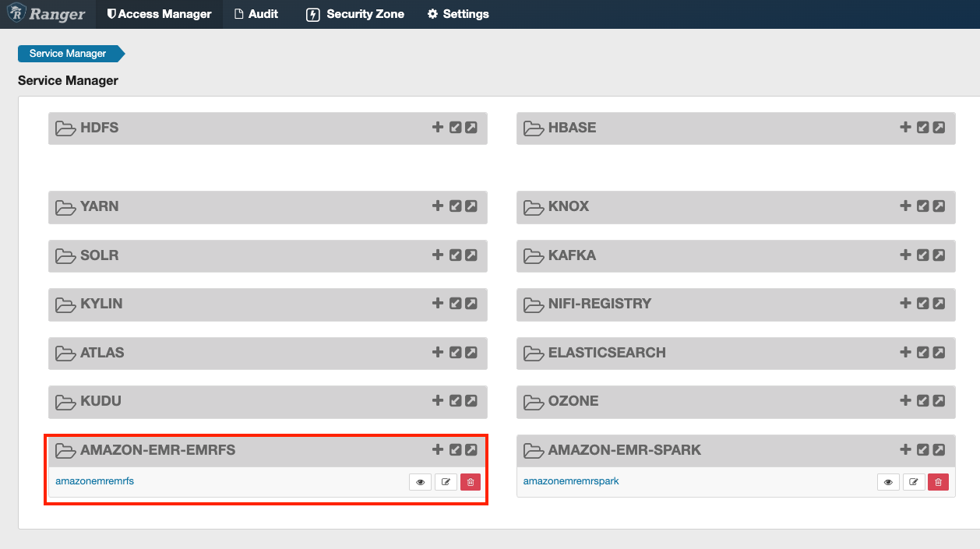Edit the amazonemremrspark service
Viewport: 980px width, 549px height.
pyautogui.click(x=913, y=482)
